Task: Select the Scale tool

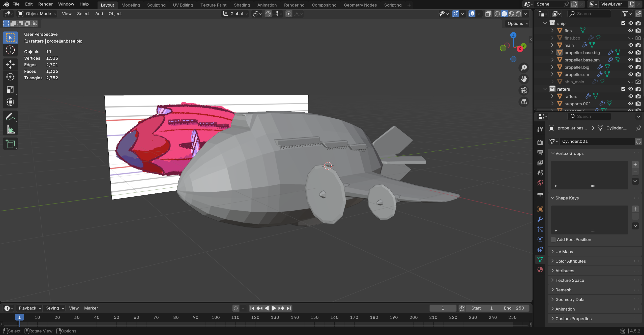Action: [x=10, y=90]
